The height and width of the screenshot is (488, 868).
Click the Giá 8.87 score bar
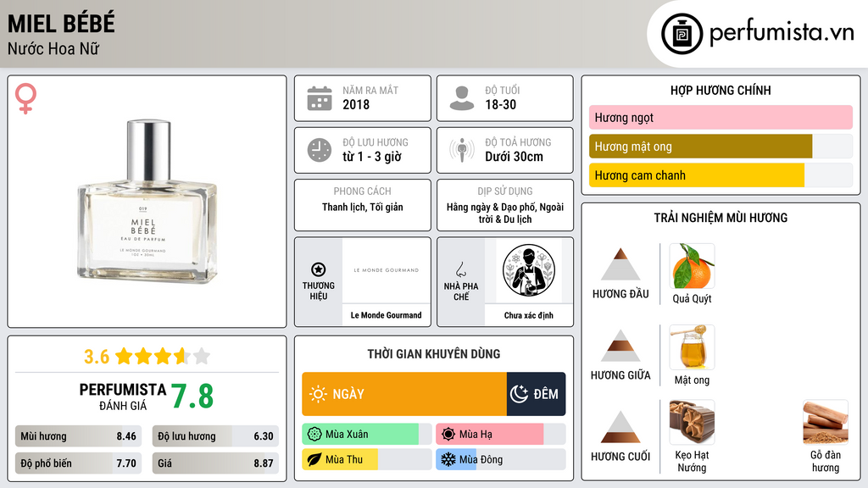215,463
